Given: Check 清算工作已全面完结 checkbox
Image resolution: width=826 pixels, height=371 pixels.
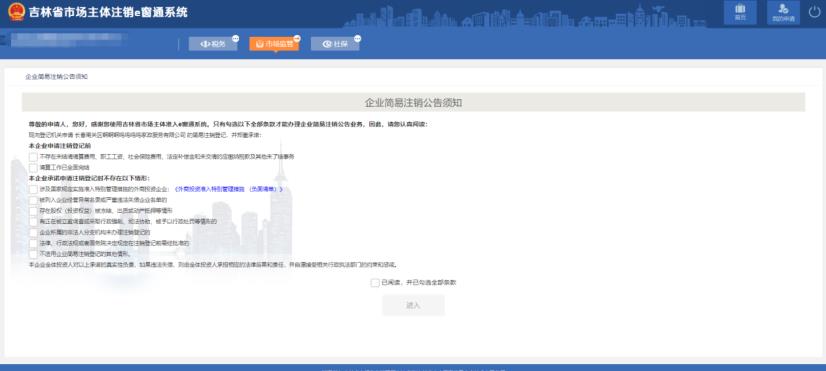Looking at the screenshot, I should (33, 168).
